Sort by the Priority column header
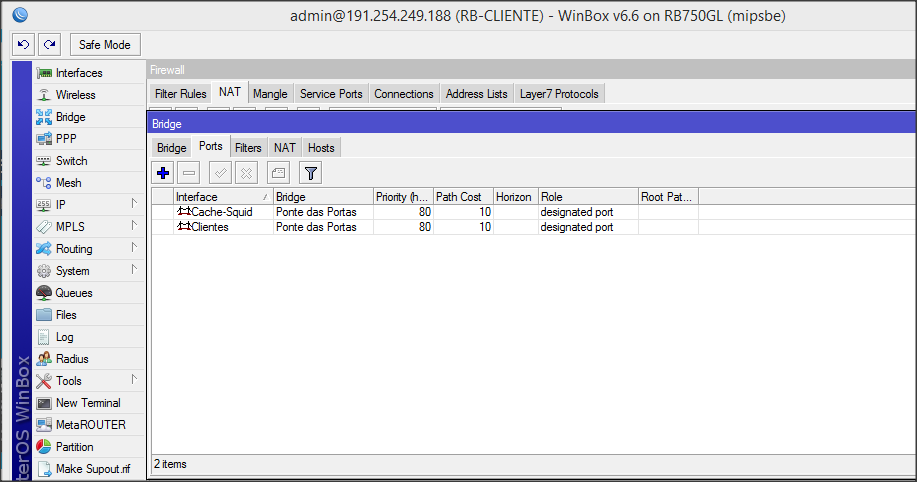This screenshot has height=482, width=917. click(x=404, y=197)
